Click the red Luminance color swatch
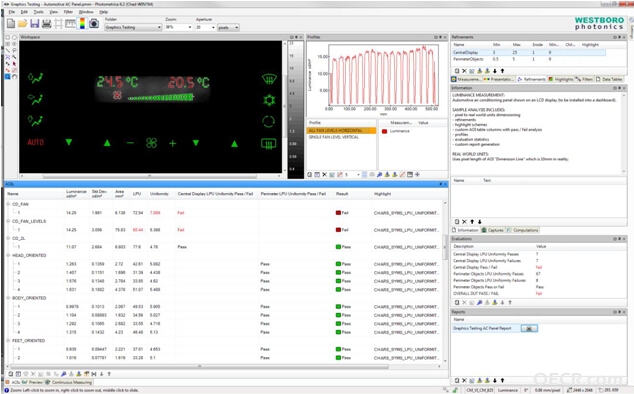634x394 pixels. click(x=384, y=131)
